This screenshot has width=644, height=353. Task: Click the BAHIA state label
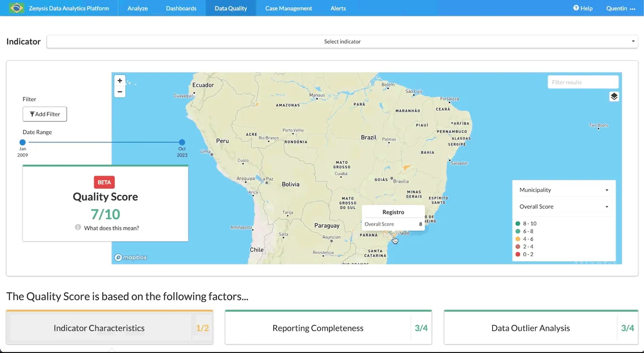[428, 152]
